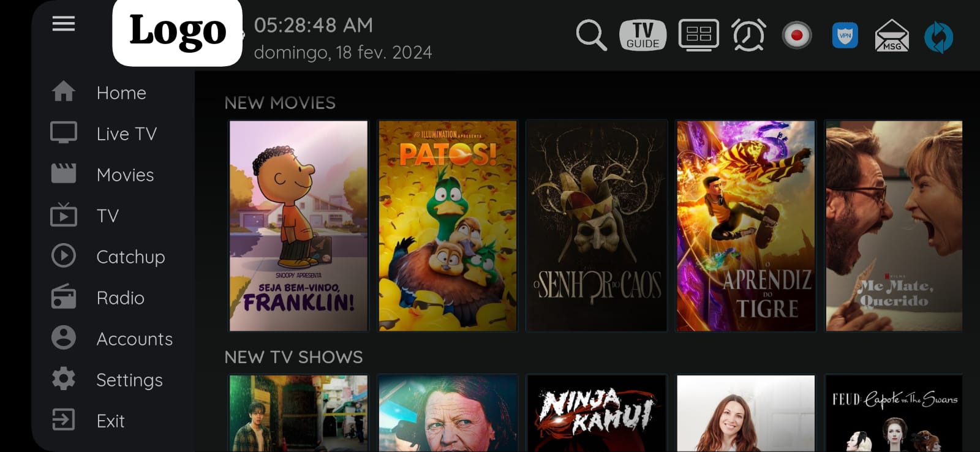Open the alarm clock reminders icon
The width and height of the screenshot is (980, 452).
(748, 35)
